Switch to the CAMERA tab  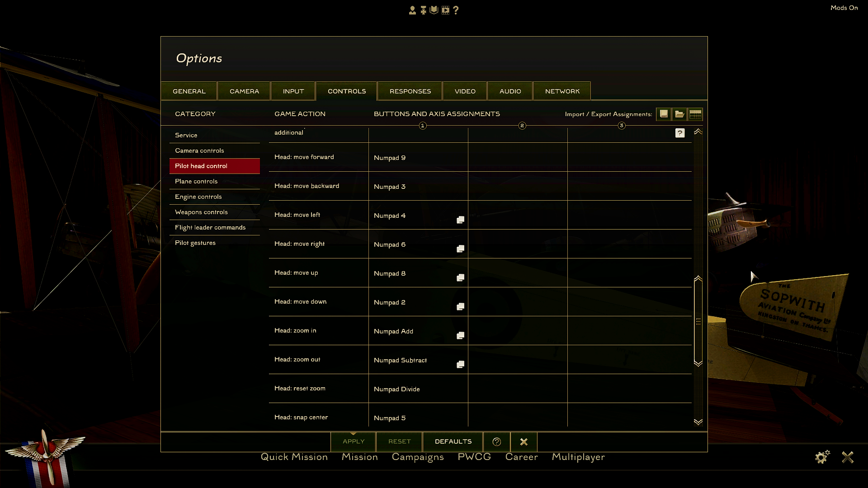pyautogui.click(x=244, y=91)
